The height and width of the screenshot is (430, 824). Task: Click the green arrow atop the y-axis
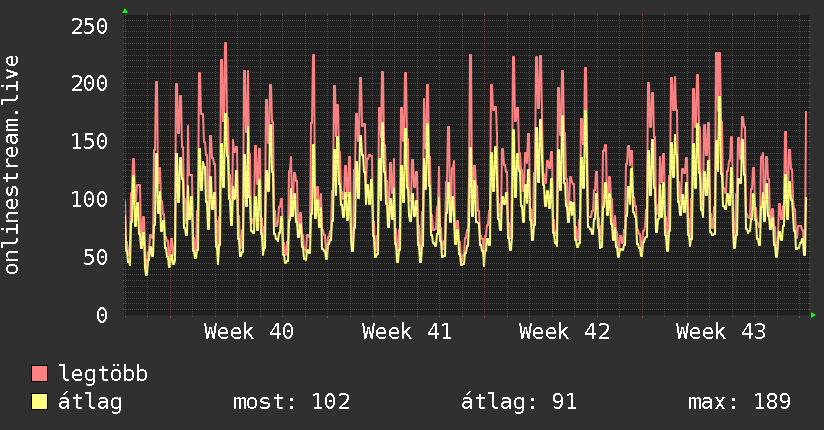click(125, 11)
